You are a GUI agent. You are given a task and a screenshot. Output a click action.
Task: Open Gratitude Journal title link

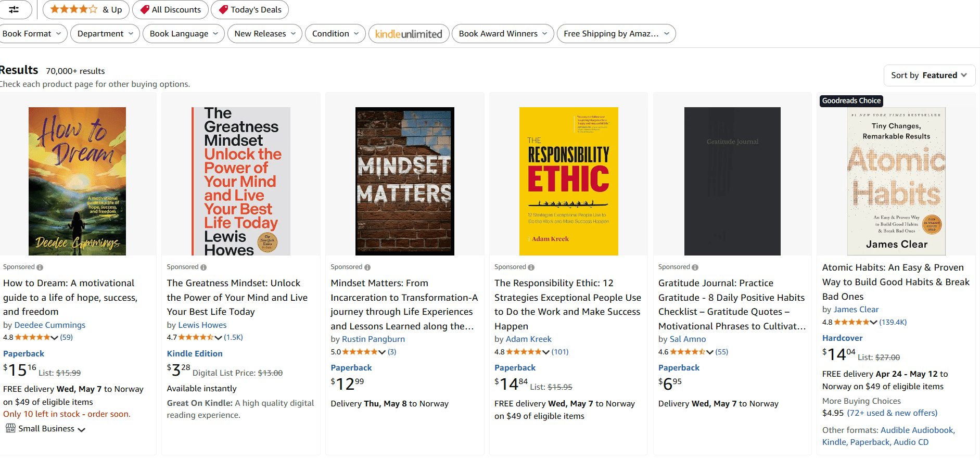[x=732, y=304]
